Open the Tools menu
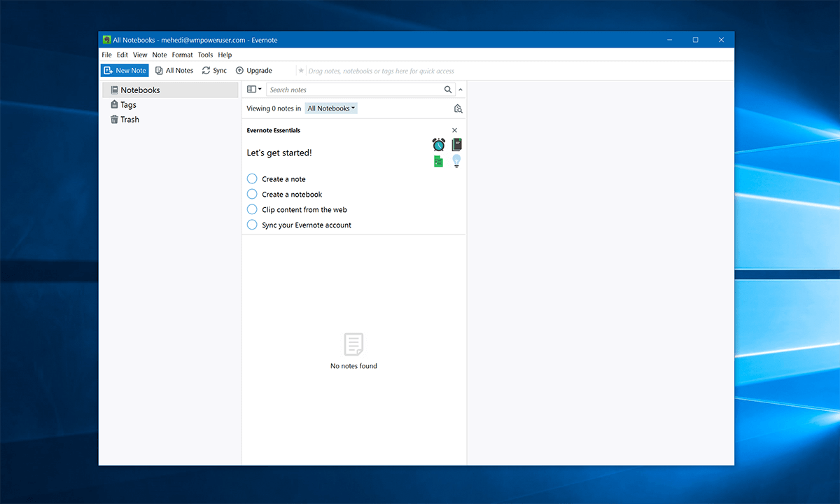This screenshot has width=840, height=504. pos(205,55)
